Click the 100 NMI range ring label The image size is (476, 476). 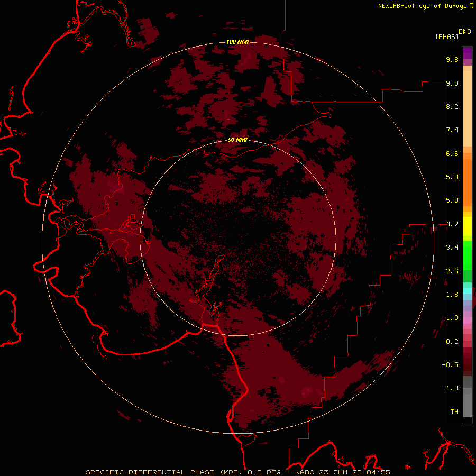tap(237, 42)
